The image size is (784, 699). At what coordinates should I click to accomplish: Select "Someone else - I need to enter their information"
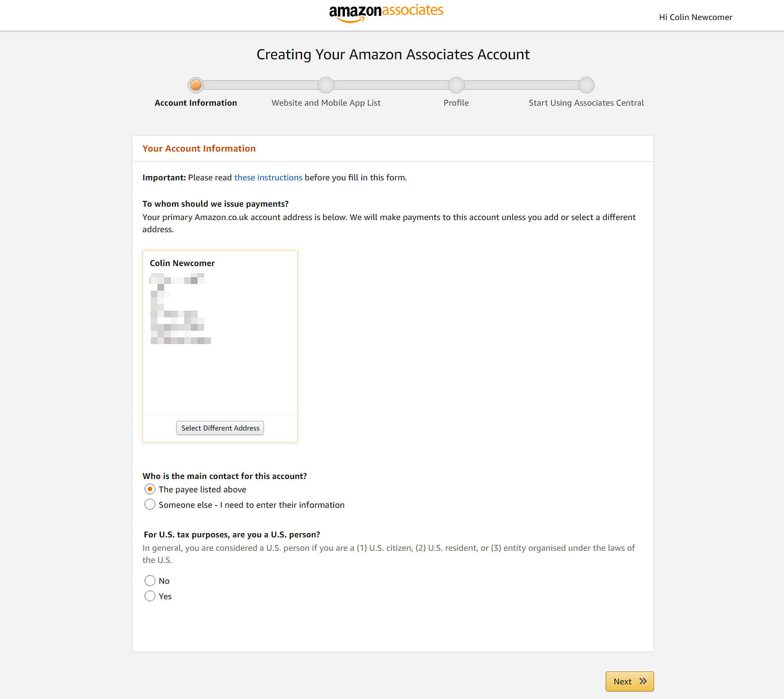[150, 504]
